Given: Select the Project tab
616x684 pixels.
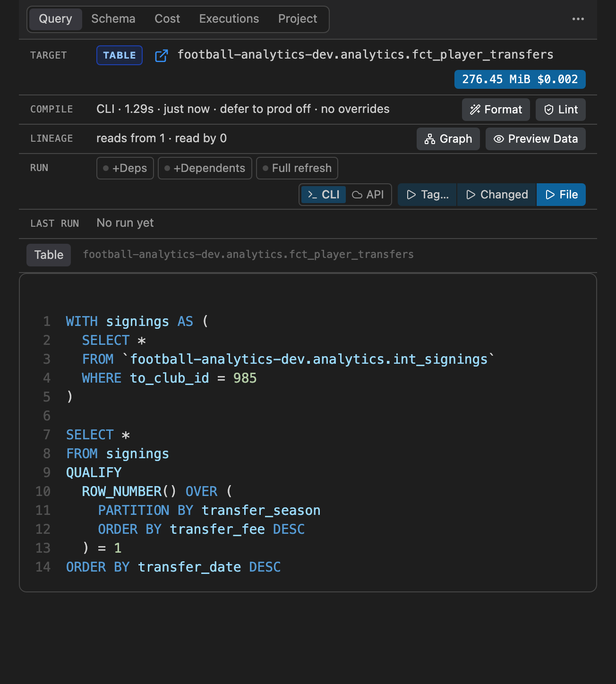Looking at the screenshot, I should (298, 19).
